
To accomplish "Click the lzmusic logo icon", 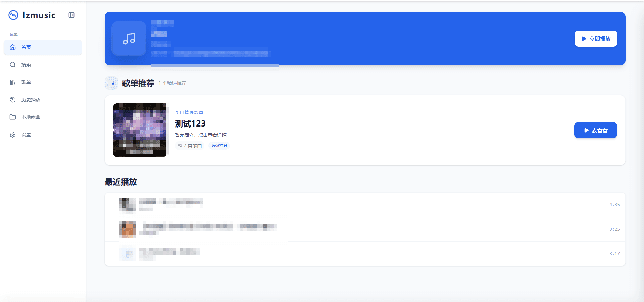I will click(x=13, y=15).
